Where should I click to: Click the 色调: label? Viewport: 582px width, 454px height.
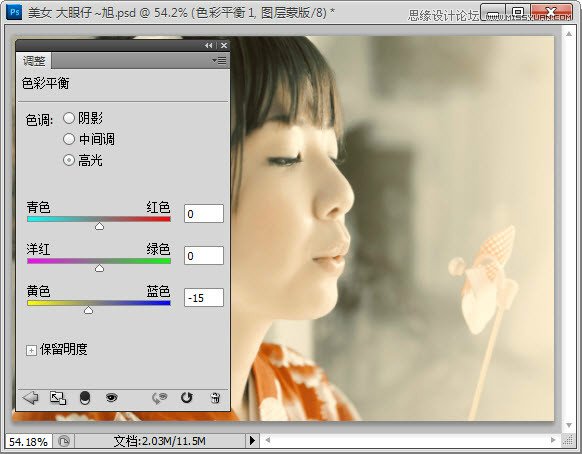[x=39, y=120]
